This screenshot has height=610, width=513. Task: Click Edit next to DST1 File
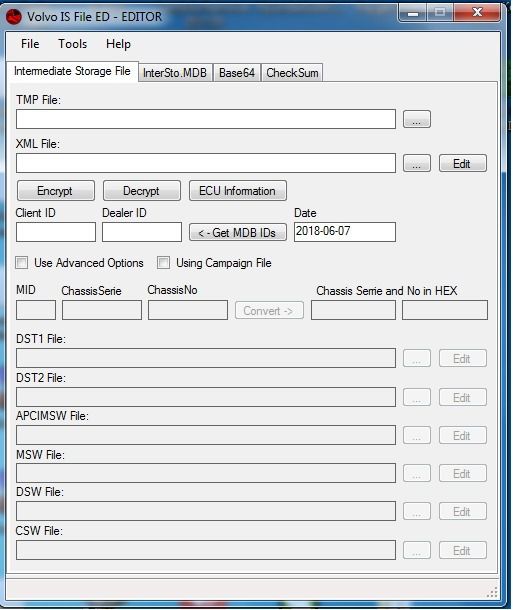click(x=462, y=358)
